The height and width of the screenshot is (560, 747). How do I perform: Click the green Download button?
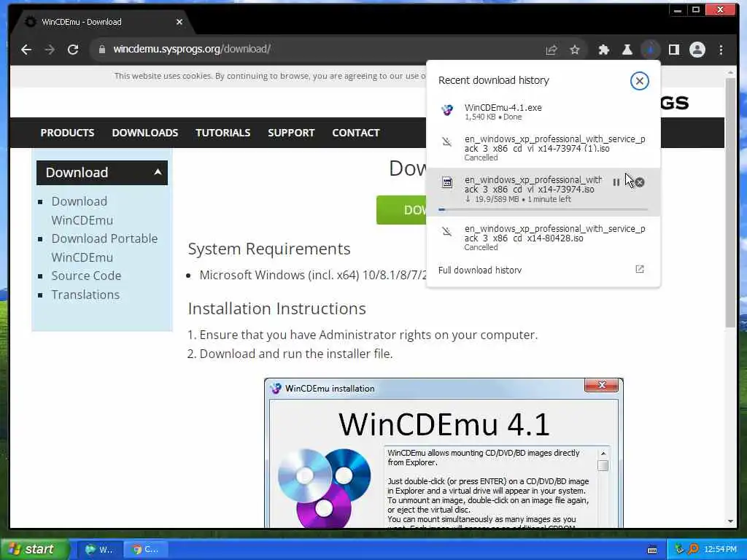tap(401, 210)
